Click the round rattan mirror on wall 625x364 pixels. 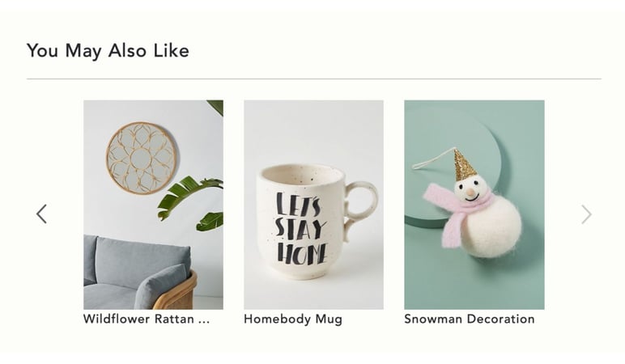[x=141, y=158]
